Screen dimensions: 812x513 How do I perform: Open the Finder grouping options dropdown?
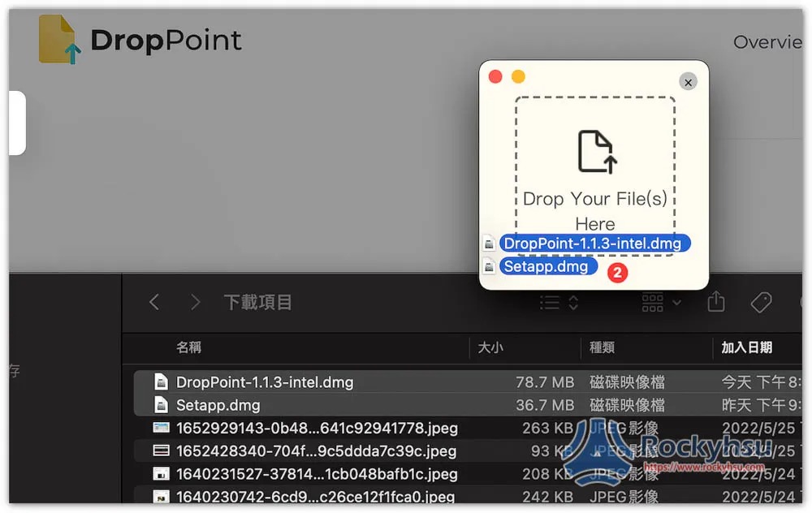(661, 302)
